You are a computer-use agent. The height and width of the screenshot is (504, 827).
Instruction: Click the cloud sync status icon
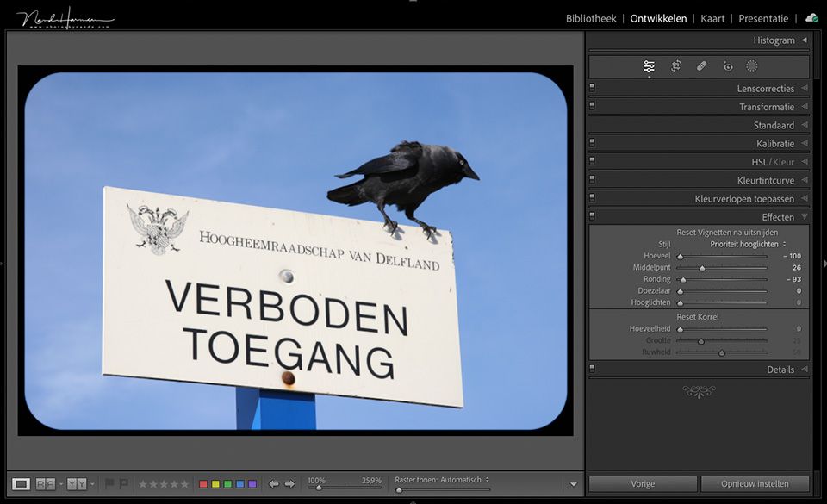(811, 18)
